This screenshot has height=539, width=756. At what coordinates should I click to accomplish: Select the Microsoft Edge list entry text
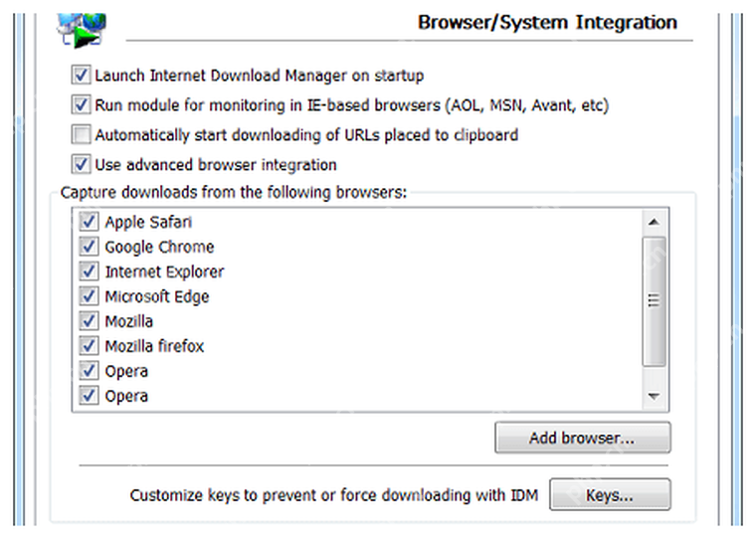(157, 296)
